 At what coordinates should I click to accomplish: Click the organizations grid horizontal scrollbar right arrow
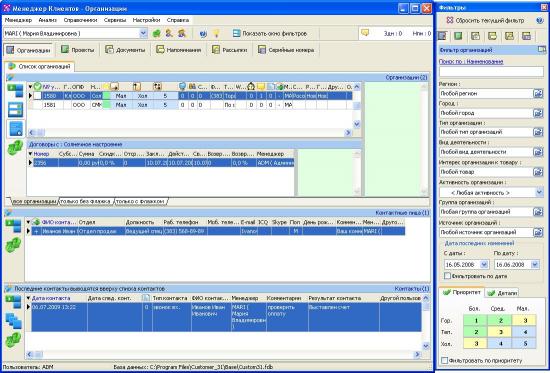(x=348, y=132)
